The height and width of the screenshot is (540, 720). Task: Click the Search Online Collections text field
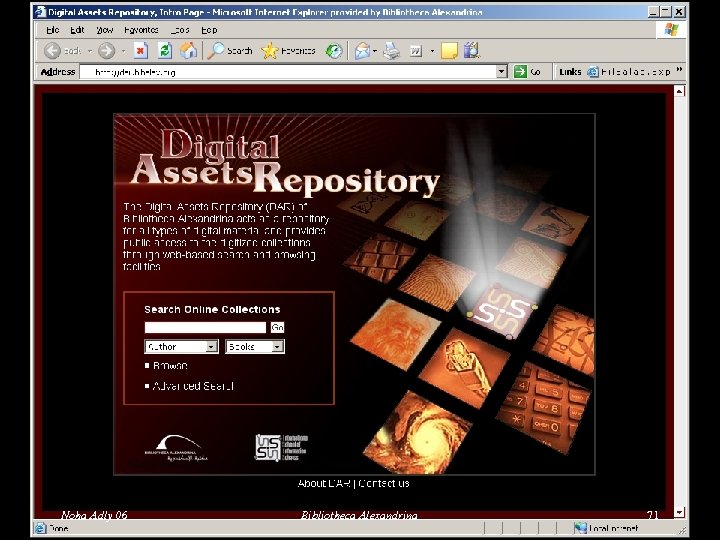[x=205, y=327]
